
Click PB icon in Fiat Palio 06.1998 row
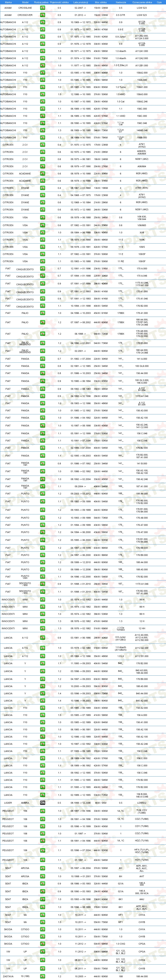click(43, 334)
